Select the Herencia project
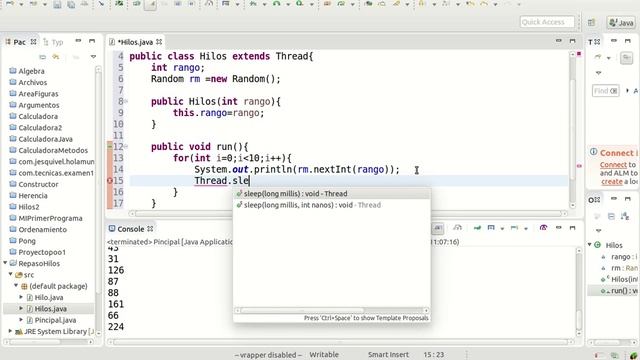 coord(33,196)
